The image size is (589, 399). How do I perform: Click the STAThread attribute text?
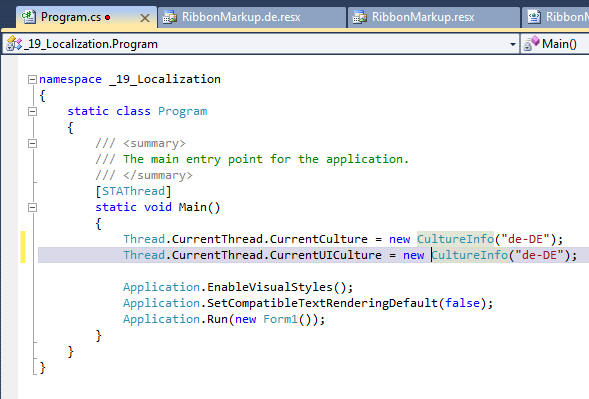click(x=133, y=191)
